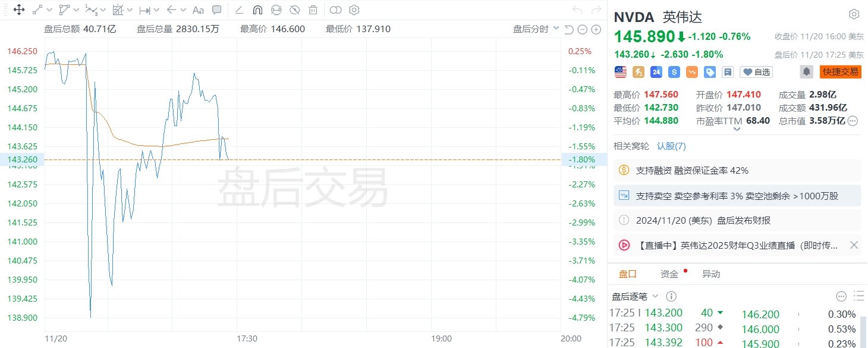Open the 盘后分时 chart mode dropdown
This screenshot has width=868, height=348.
(536, 29)
